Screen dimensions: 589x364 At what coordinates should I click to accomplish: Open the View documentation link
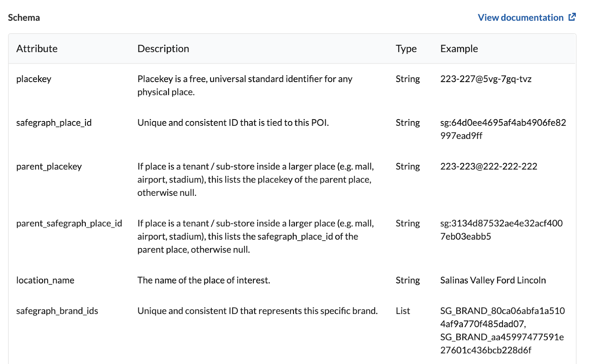(520, 17)
